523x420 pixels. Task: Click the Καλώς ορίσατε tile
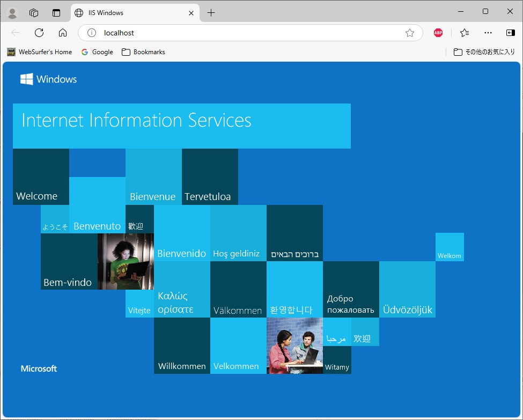[182, 289]
